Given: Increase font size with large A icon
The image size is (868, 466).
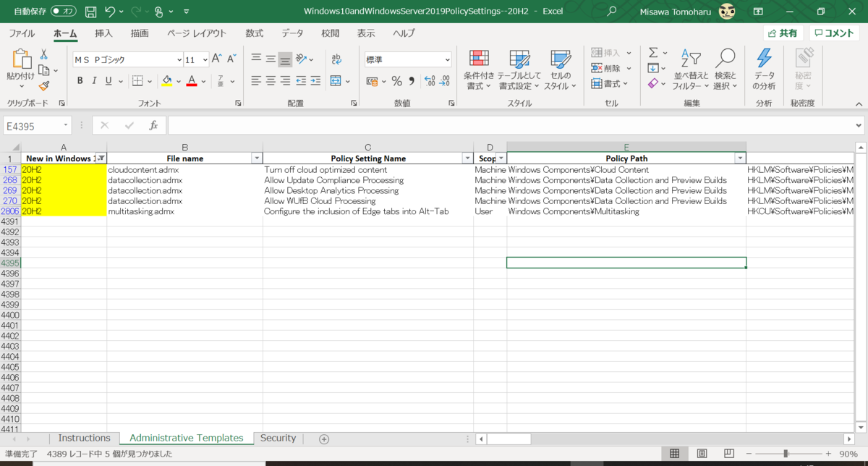Looking at the screenshot, I should click(x=217, y=59).
